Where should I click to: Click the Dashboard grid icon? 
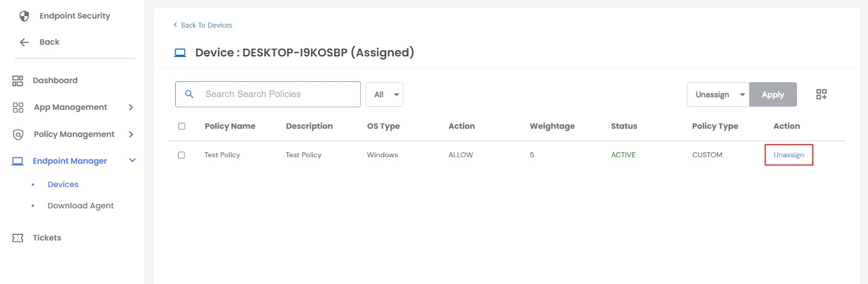tap(18, 81)
